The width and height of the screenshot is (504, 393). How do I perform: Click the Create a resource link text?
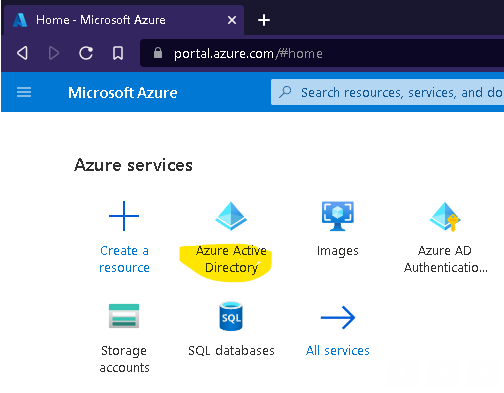(x=124, y=259)
